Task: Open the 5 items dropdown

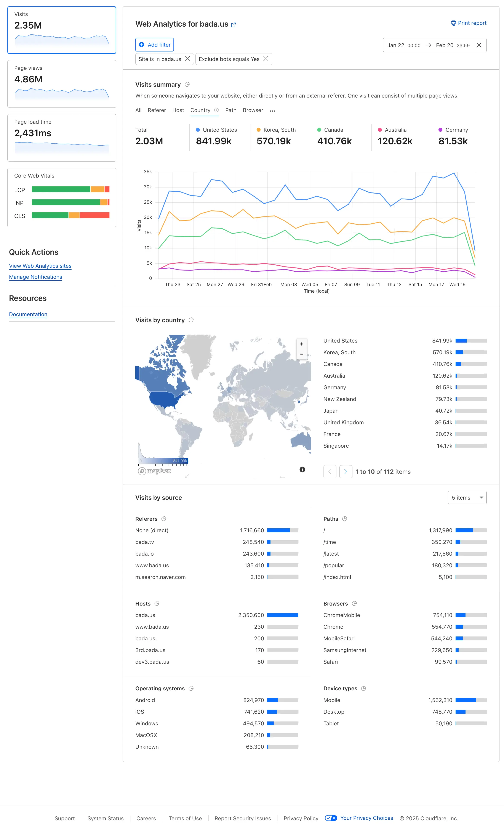Action: [x=467, y=498]
